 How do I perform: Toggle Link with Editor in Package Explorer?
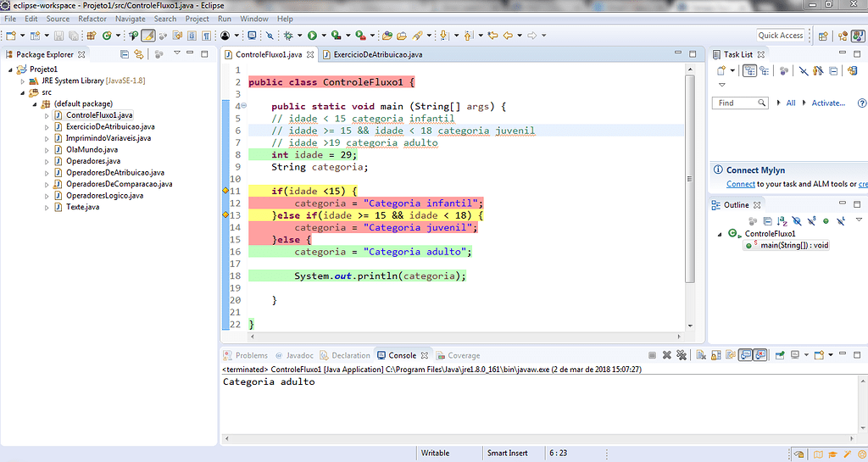[139, 54]
